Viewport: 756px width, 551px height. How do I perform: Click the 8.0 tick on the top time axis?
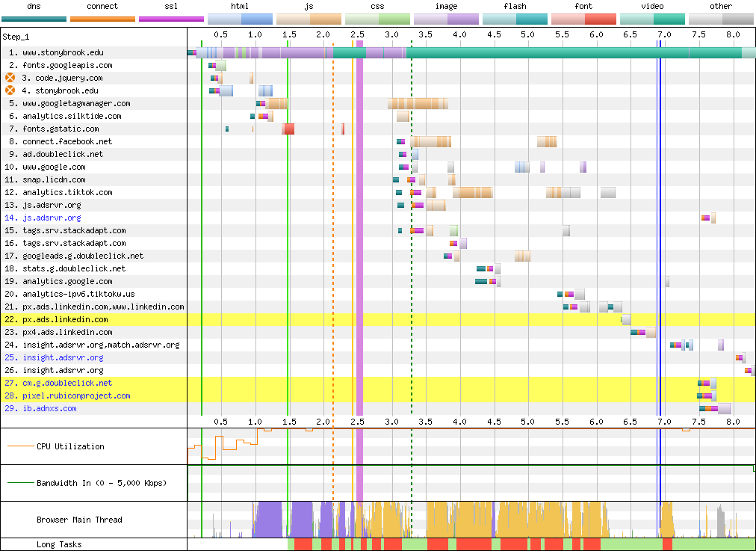(733, 34)
